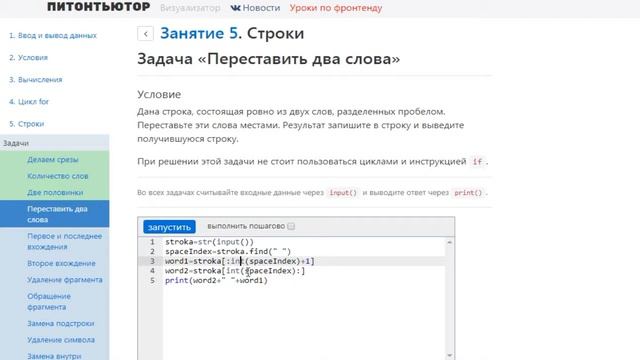The height and width of the screenshot is (360, 640).
Task: Open lesson 1. Ввод и вывод данных
Action: point(53,36)
